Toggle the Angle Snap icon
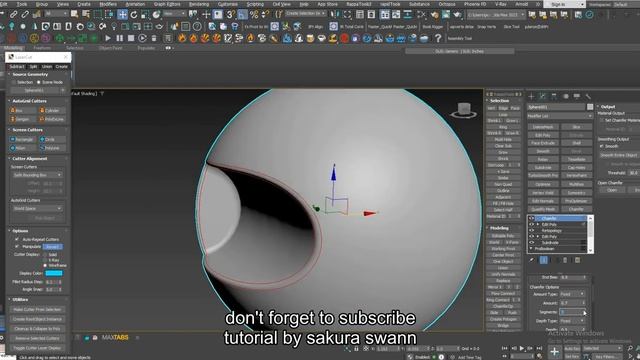Image resolution: width=640 pixels, height=360 pixels. point(242,15)
